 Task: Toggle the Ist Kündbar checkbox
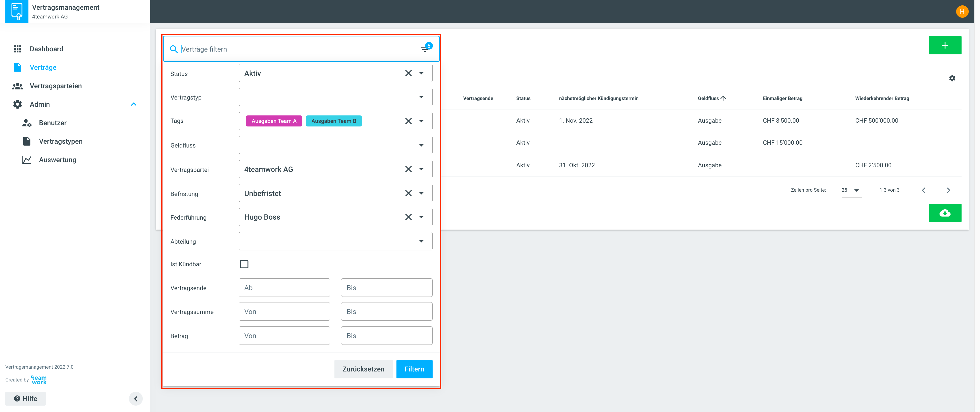pyautogui.click(x=244, y=264)
